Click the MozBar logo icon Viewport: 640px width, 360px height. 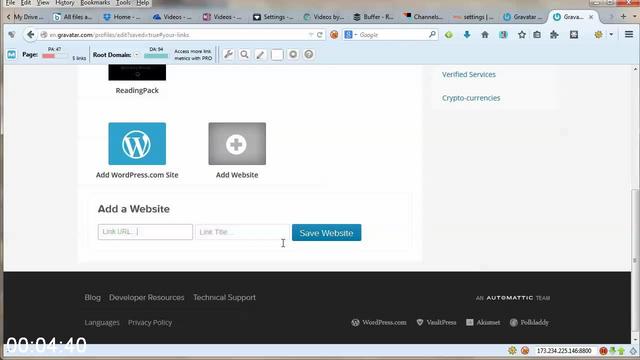pos(11,54)
